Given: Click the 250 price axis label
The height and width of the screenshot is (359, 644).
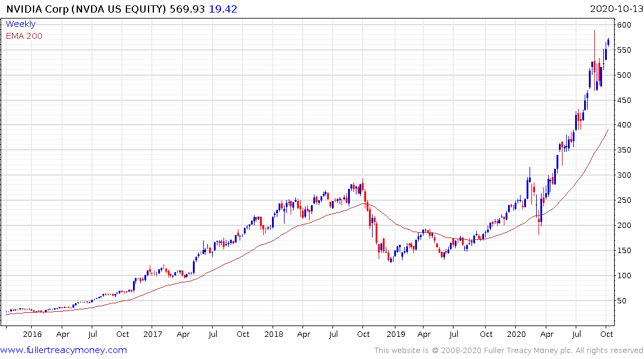Looking at the screenshot, I should pos(624,200).
